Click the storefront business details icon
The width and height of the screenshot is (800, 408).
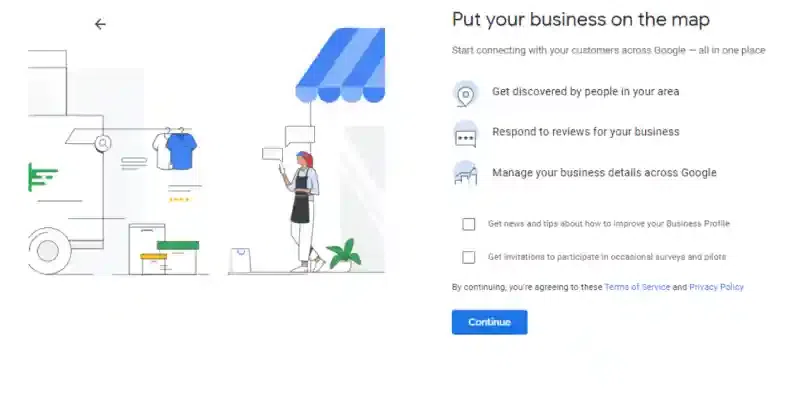465,173
